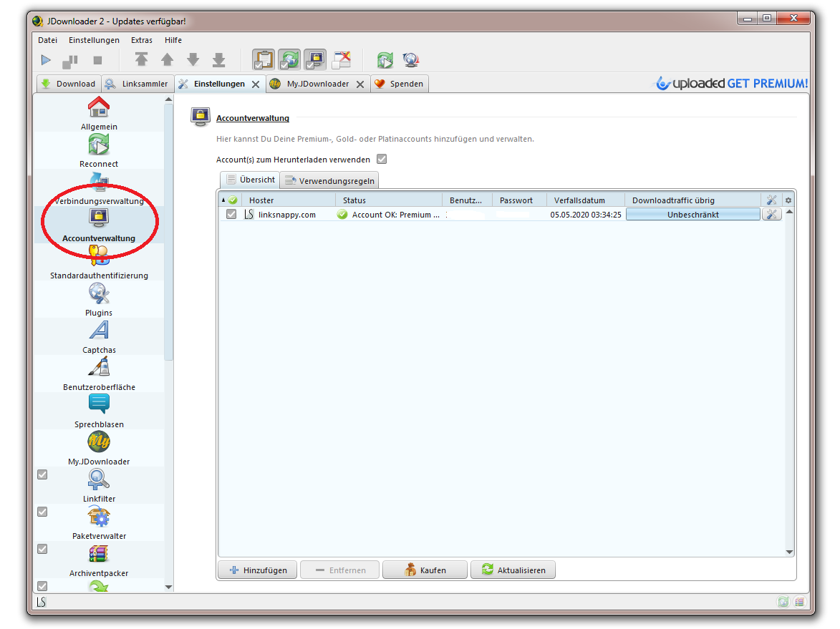840x629 pixels.
Task: Click the Aktualisieren button
Action: 513,570
